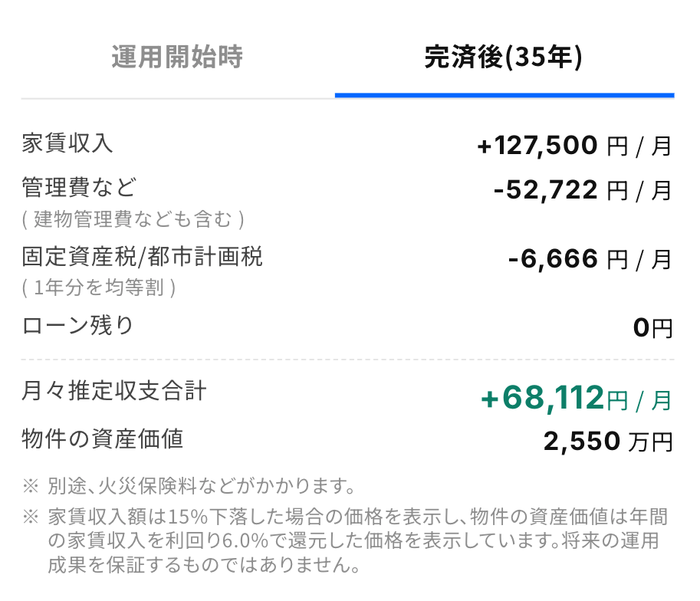Click the blue active tab underline
Screen dimensions: 700x601
pos(504,95)
